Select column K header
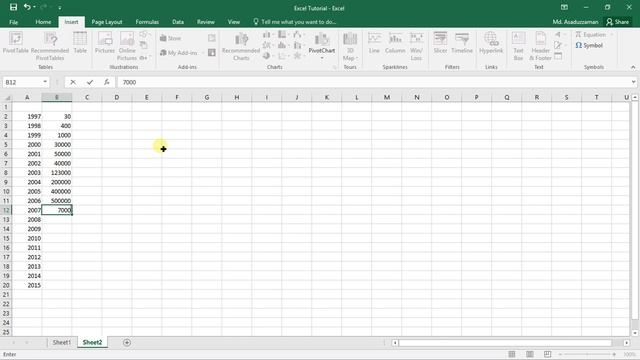640x360 pixels. [x=327, y=97]
